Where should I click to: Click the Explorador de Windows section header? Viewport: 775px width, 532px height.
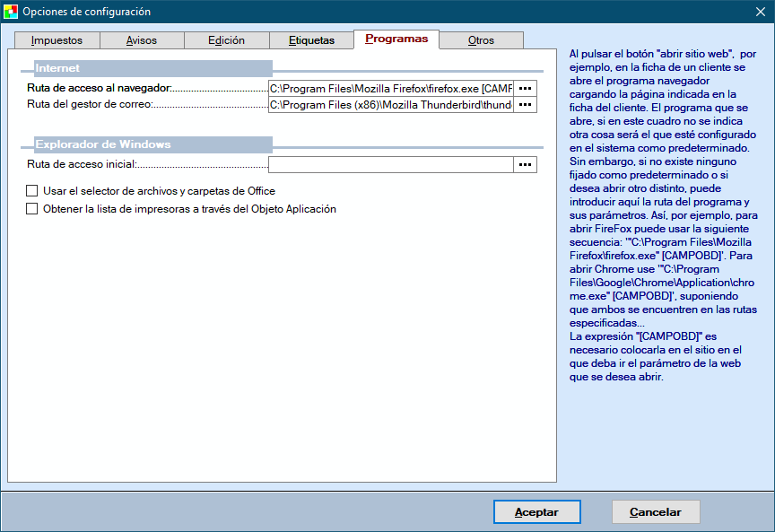[152, 144]
